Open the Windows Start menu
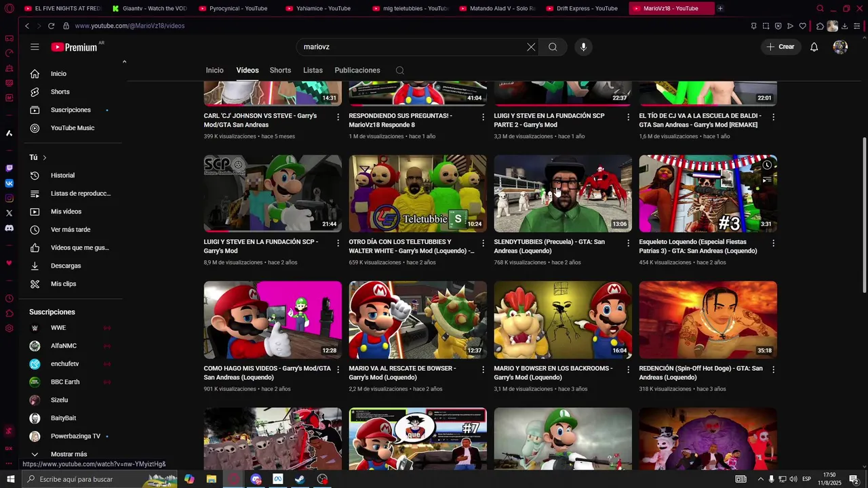The width and height of the screenshot is (868, 488). coord(9,479)
